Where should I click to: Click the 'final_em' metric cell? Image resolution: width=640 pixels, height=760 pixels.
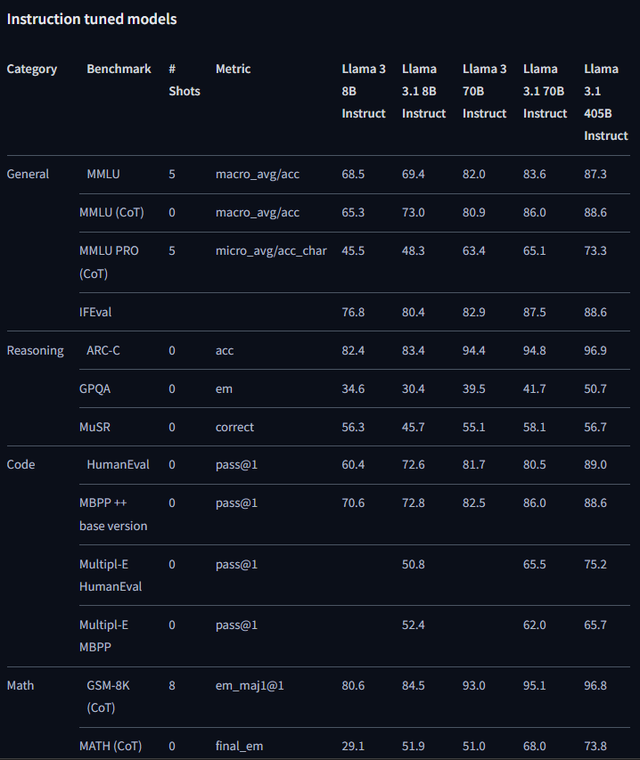(240, 746)
